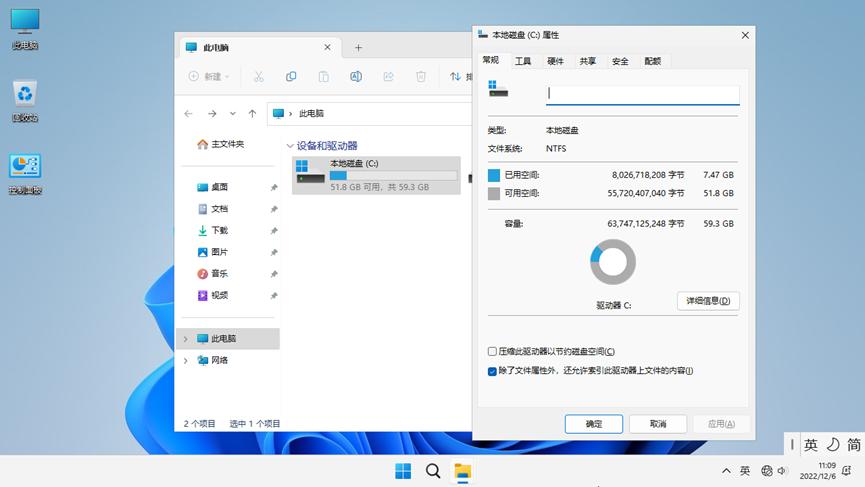The image size is (865, 487).
Task: Uncheck allow indexing file contents checkbox
Action: [x=492, y=371]
